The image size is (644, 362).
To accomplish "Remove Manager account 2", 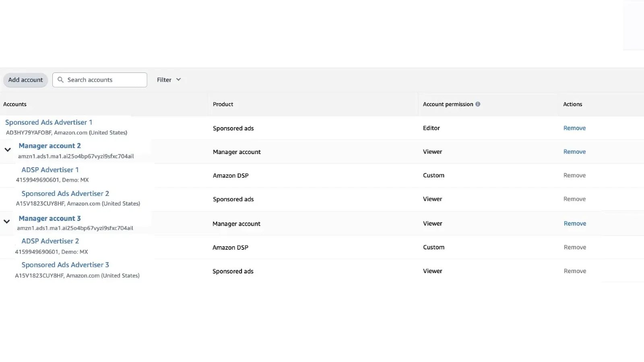I will click(x=574, y=152).
